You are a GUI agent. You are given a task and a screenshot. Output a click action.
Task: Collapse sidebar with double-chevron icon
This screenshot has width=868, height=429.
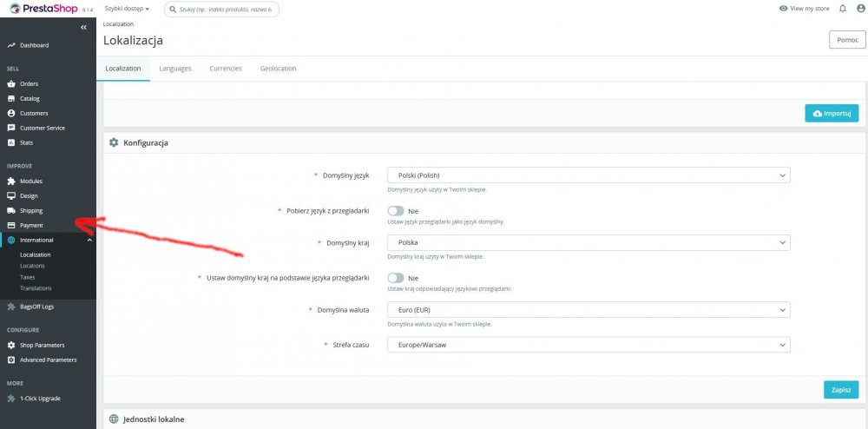click(x=83, y=27)
